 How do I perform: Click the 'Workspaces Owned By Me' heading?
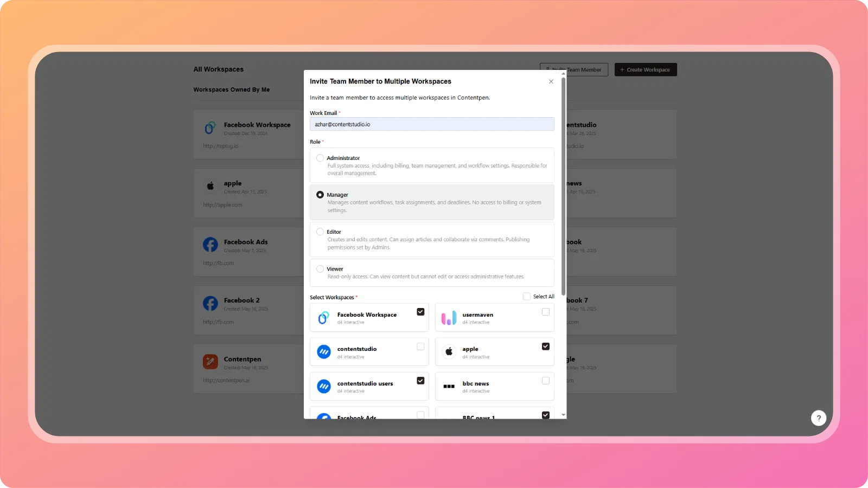coord(232,89)
